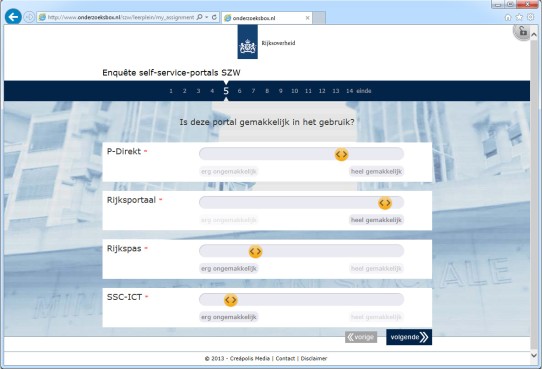The image size is (542, 369).
Task: Go to survey step 2
Action: point(184,91)
